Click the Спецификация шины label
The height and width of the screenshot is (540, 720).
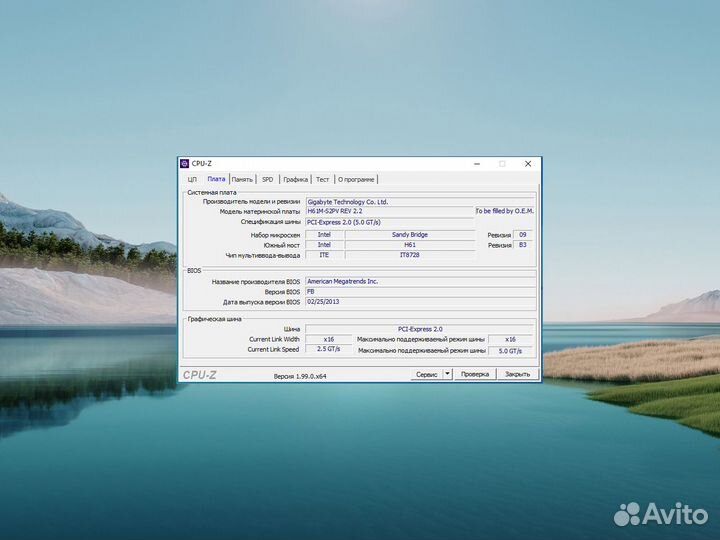click(x=270, y=222)
